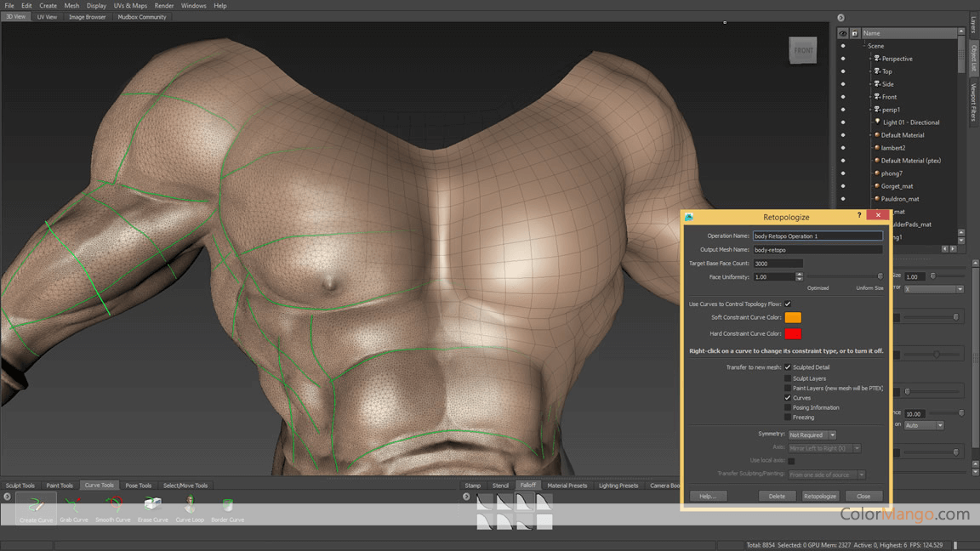This screenshot has width=980, height=551.
Task: Enable Freezing transfer to new mesh
Action: click(788, 417)
